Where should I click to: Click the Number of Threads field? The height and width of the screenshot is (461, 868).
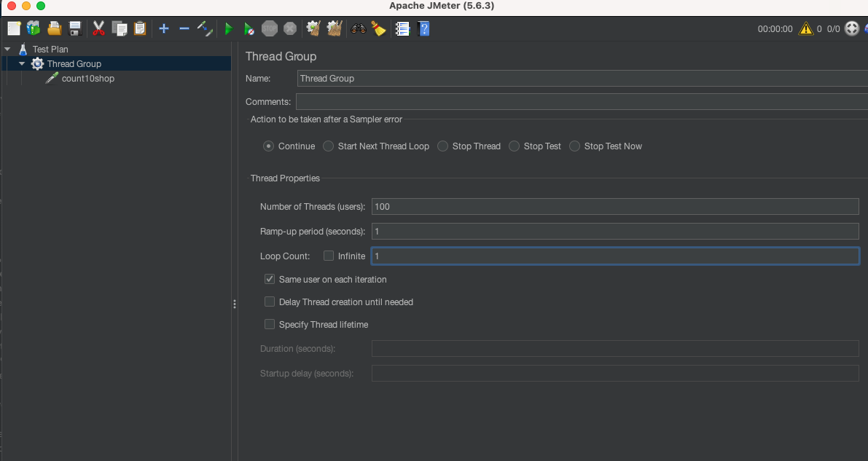[x=615, y=206]
